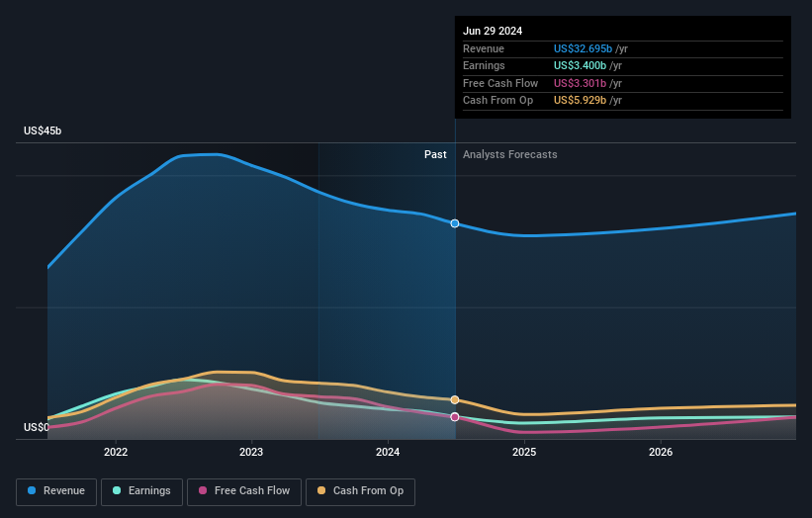Click the US$5.929b cash from op value
Image resolution: width=812 pixels, height=518 pixels.
pyautogui.click(x=580, y=101)
